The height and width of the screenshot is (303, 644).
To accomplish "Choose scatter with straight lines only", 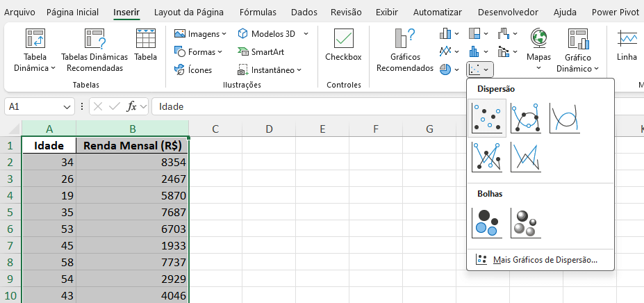I will click(x=525, y=156).
